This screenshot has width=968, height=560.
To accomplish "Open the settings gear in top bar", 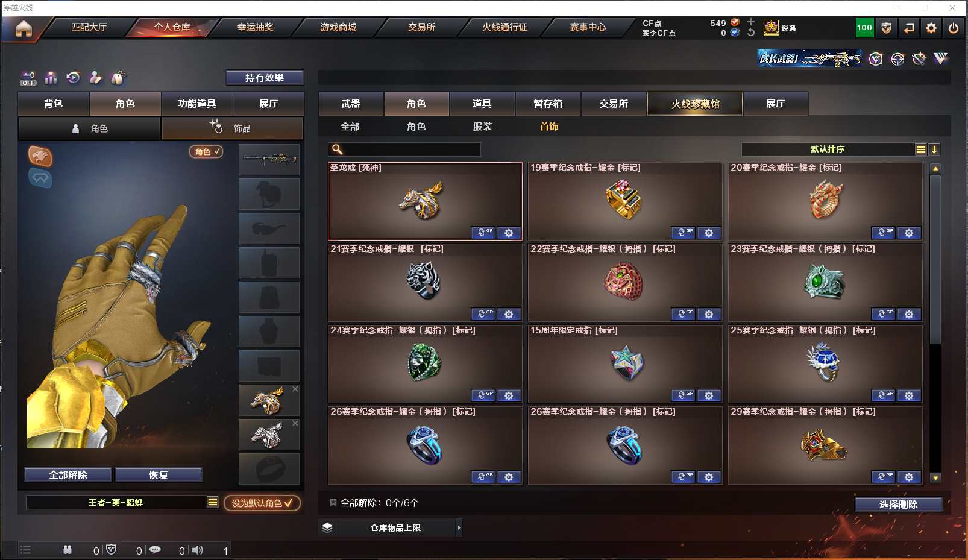I will [931, 28].
